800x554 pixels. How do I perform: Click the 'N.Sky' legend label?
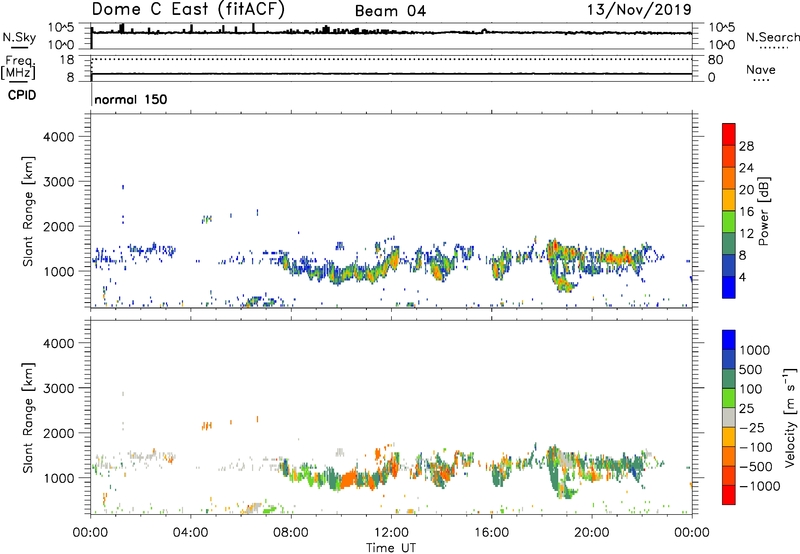click(x=19, y=37)
